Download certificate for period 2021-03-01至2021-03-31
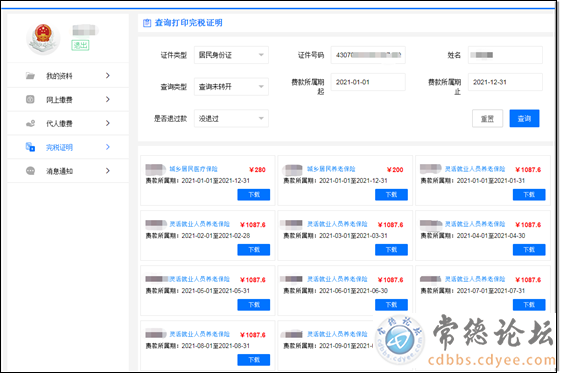Screen dimensions: 561x373 [x=391, y=250]
